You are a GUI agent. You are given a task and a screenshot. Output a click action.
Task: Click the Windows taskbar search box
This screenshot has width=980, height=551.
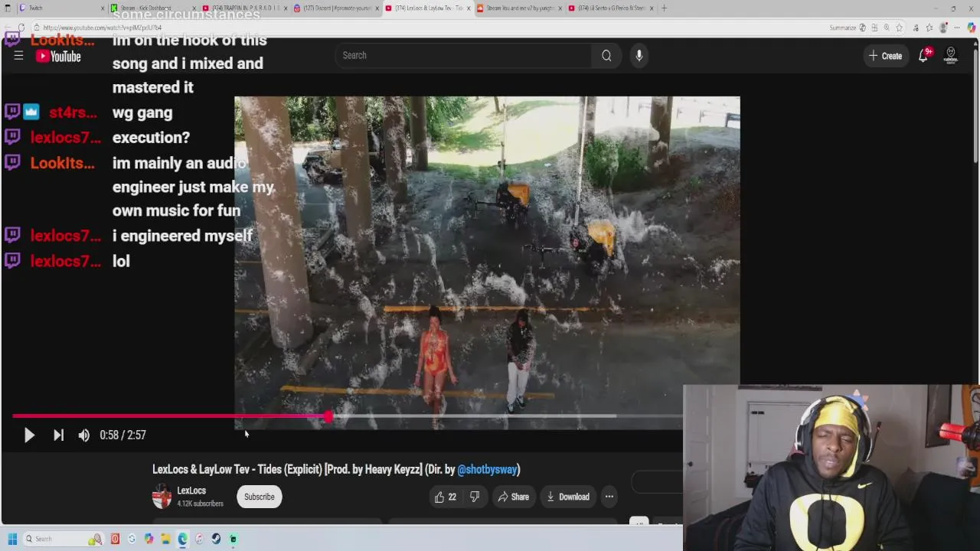[64, 539]
